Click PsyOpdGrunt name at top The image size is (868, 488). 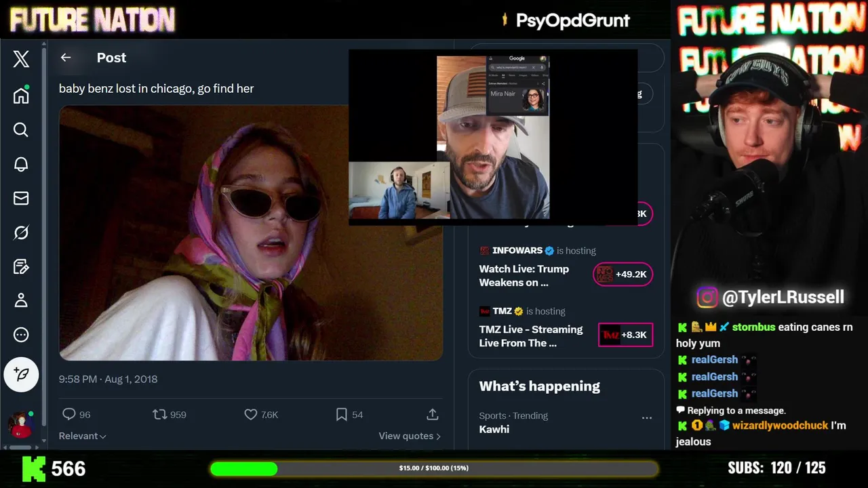point(573,20)
